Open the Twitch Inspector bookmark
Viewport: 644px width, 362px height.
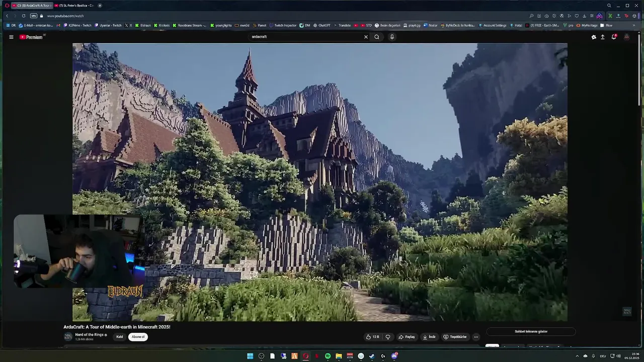point(283,25)
